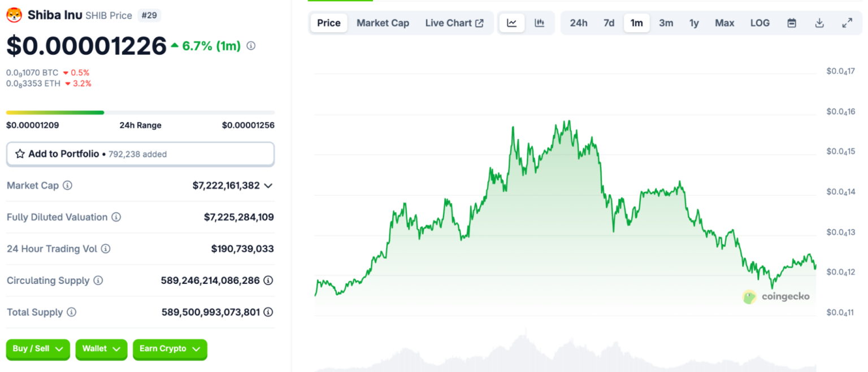
Task: Click the 24h Range progress bar
Action: pos(140,112)
